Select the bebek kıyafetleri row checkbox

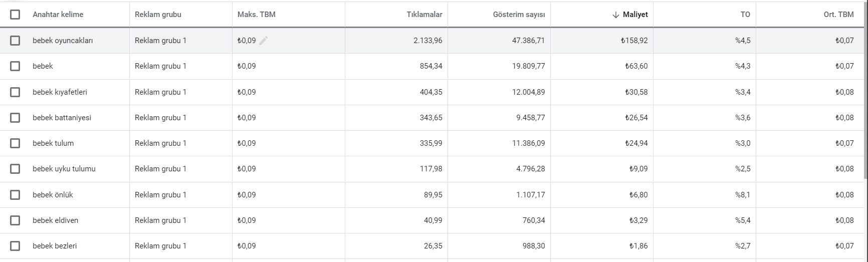click(x=15, y=92)
